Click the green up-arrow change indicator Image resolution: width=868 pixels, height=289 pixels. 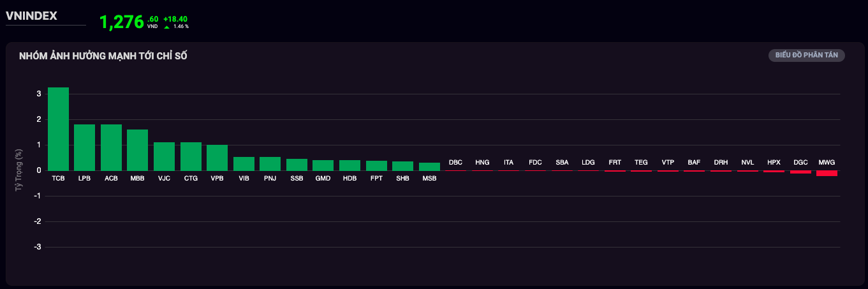click(167, 27)
